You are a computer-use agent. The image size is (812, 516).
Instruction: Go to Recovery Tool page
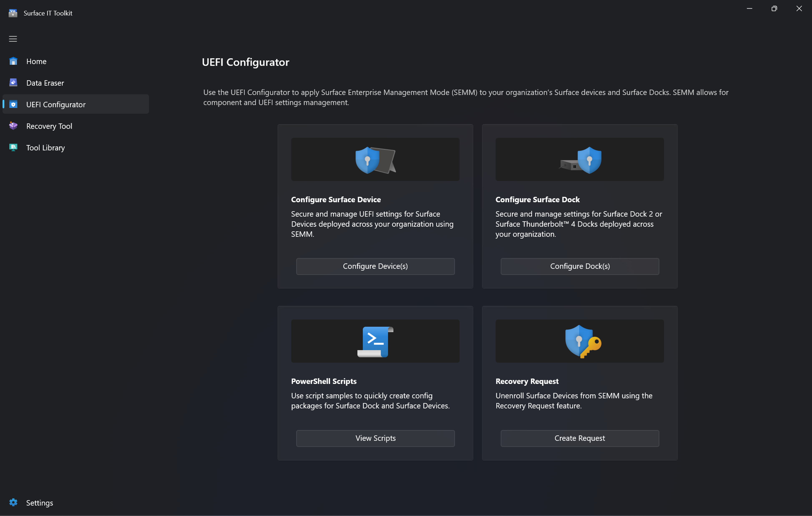click(49, 126)
